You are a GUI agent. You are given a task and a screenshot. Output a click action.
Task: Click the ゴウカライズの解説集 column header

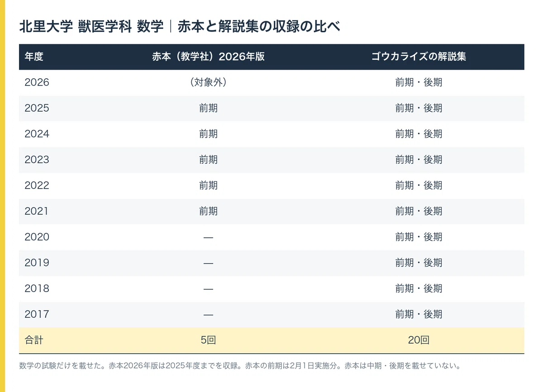[419, 57]
